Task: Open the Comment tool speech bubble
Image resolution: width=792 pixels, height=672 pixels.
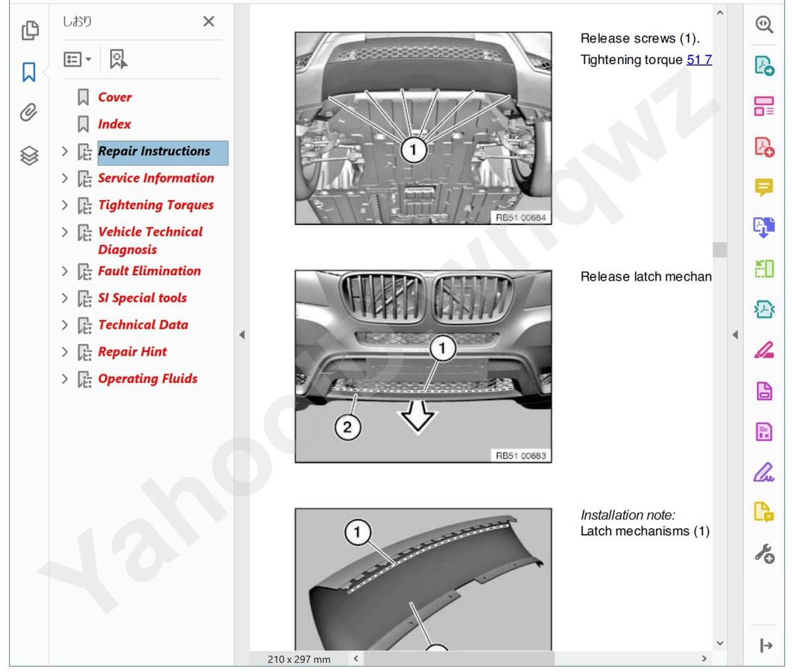Action: (764, 187)
